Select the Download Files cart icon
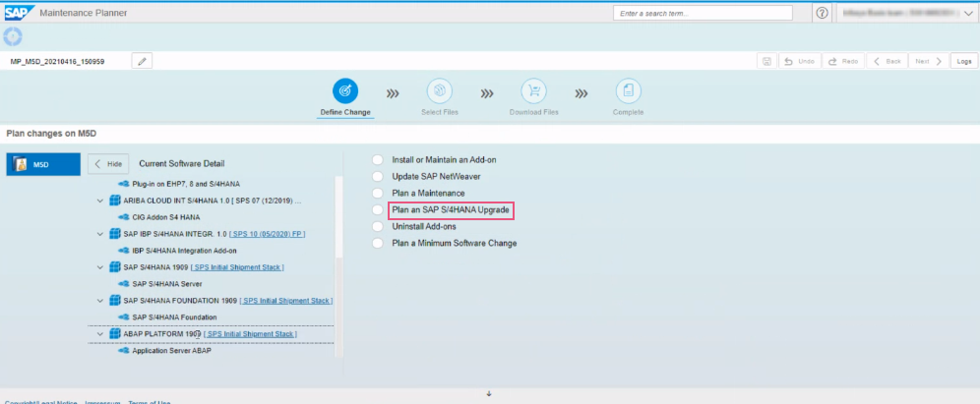The image size is (980, 404). (x=533, y=91)
